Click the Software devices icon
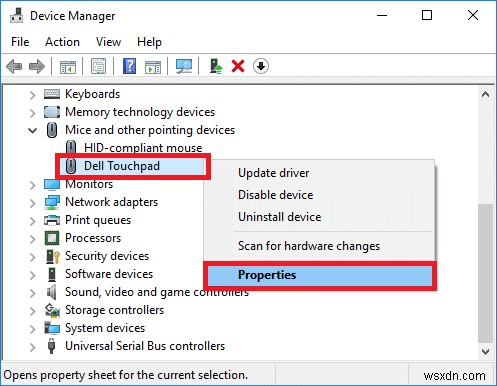 (52, 274)
